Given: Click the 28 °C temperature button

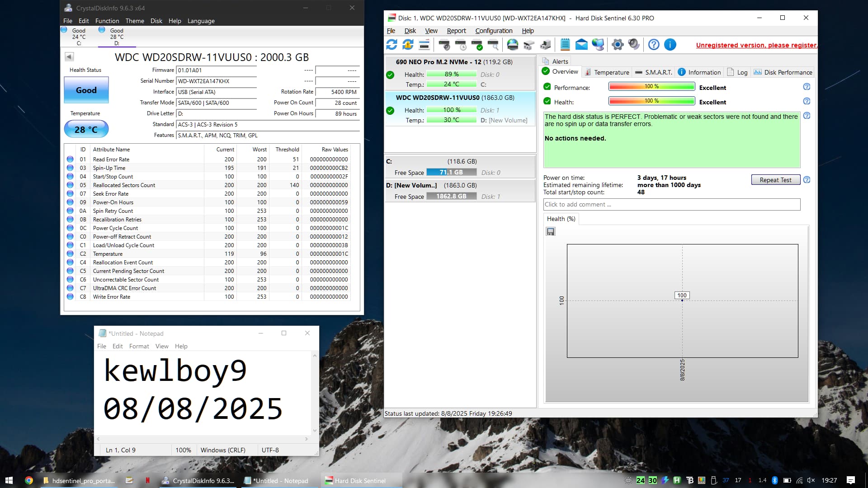Looking at the screenshot, I should (x=86, y=129).
